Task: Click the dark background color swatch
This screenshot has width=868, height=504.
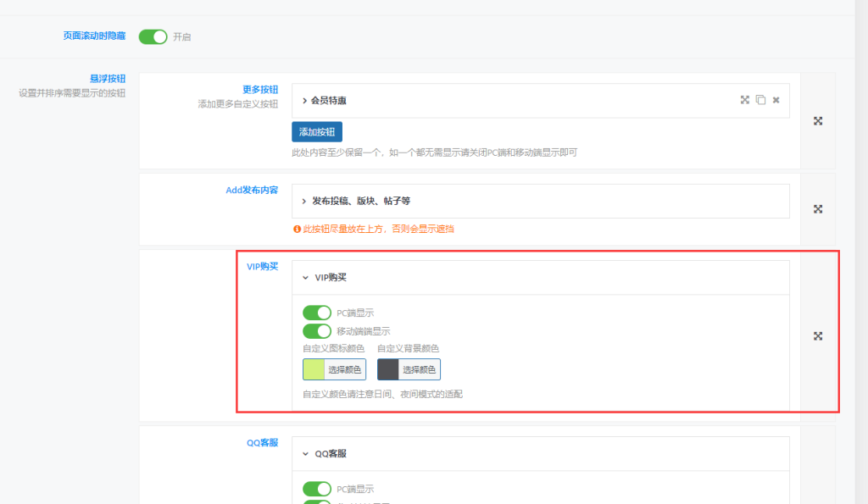Action: point(389,369)
